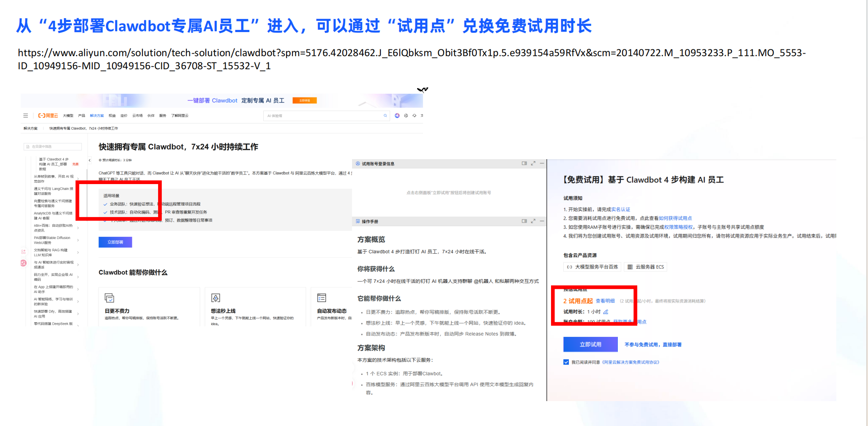Open the 解决方案 nav menu
Viewport: 868px width, 426px height.
click(97, 116)
